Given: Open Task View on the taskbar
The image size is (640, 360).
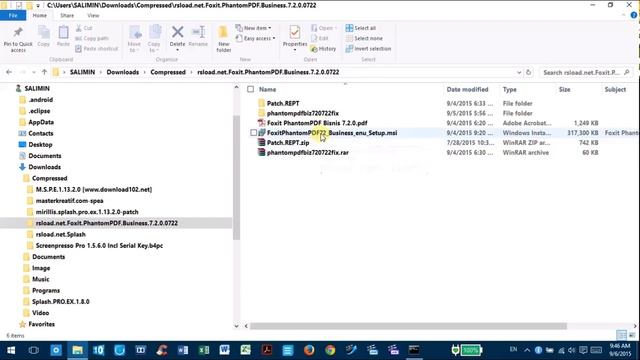Looking at the screenshot, I should pyautogui.click(x=34, y=350).
